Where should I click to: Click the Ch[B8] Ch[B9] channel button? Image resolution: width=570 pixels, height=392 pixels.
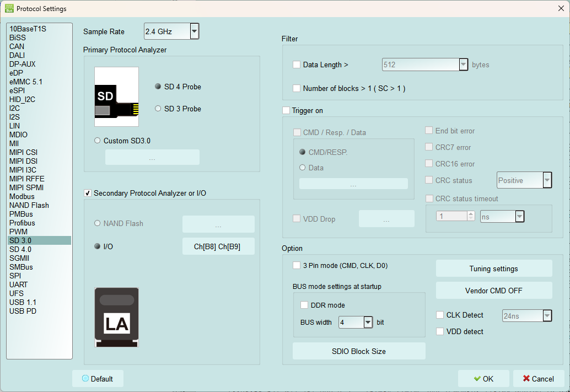point(218,246)
